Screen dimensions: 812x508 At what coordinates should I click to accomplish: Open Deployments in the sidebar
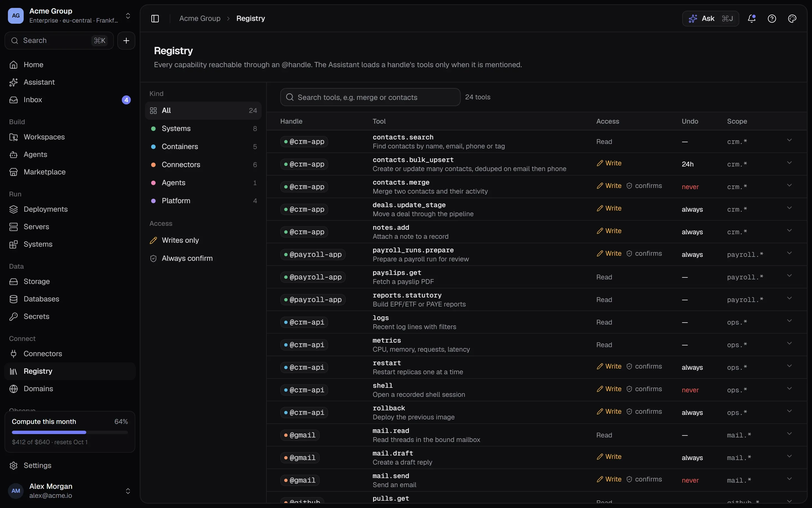click(x=70, y=209)
